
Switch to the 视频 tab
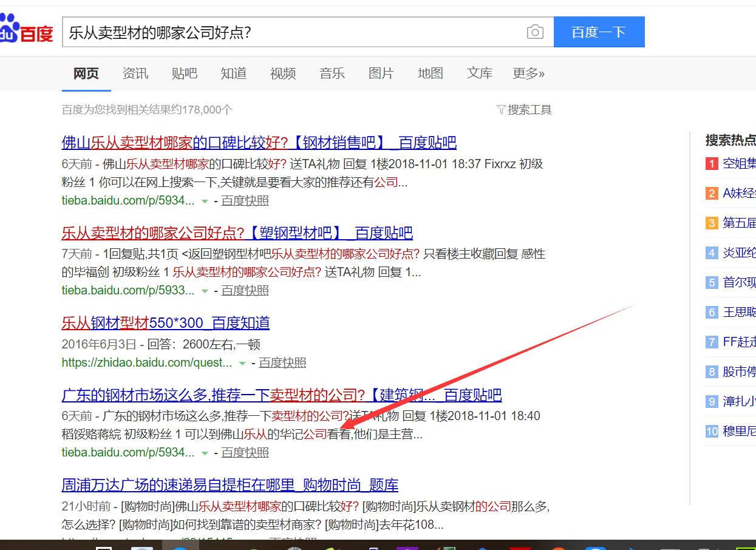pos(283,74)
